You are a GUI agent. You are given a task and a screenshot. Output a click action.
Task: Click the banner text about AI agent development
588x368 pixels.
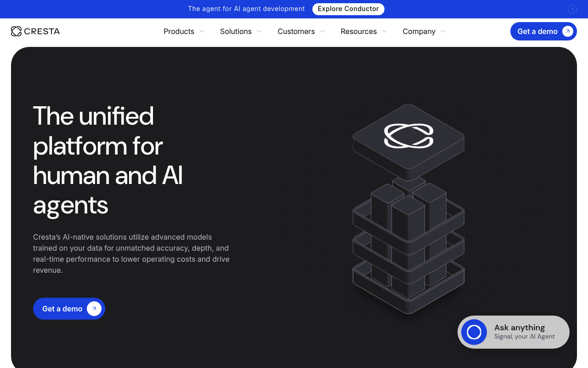pyautogui.click(x=246, y=9)
